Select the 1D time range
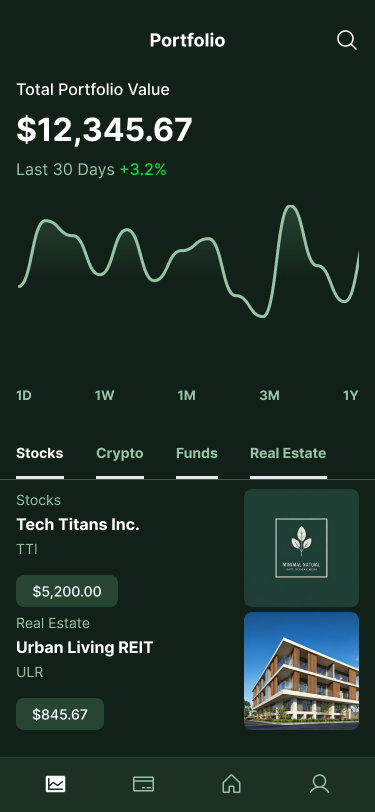Image resolution: width=375 pixels, height=812 pixels. click(x=24, y=396)
